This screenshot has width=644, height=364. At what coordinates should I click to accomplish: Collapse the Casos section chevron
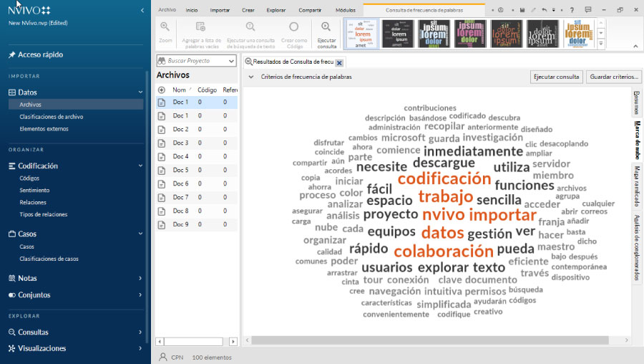(x=140, y=234)
